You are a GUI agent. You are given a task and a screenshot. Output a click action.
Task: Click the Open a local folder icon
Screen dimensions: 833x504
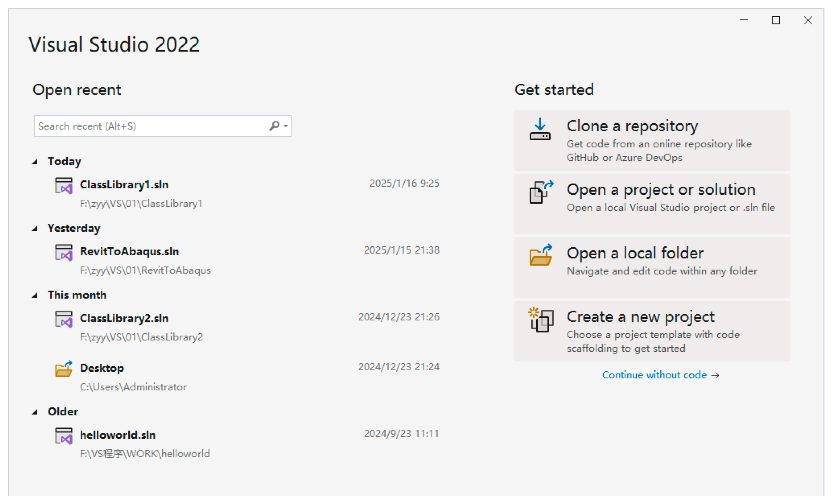click(540, 255)
